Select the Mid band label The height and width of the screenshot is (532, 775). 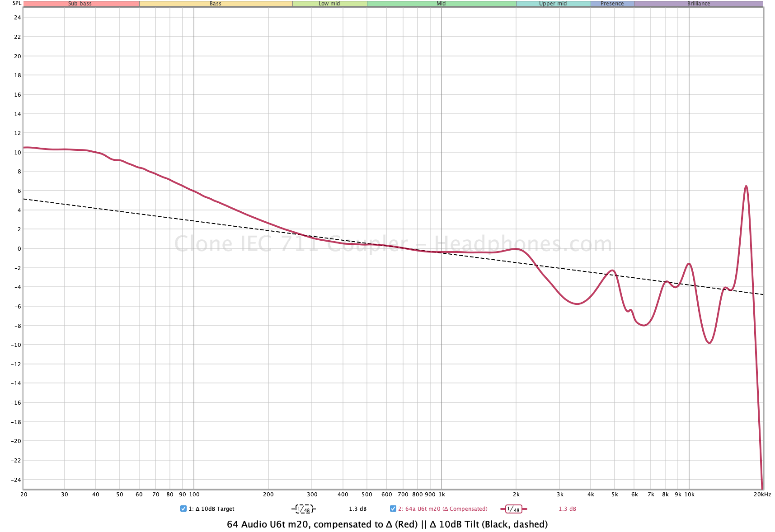point(441,4)
